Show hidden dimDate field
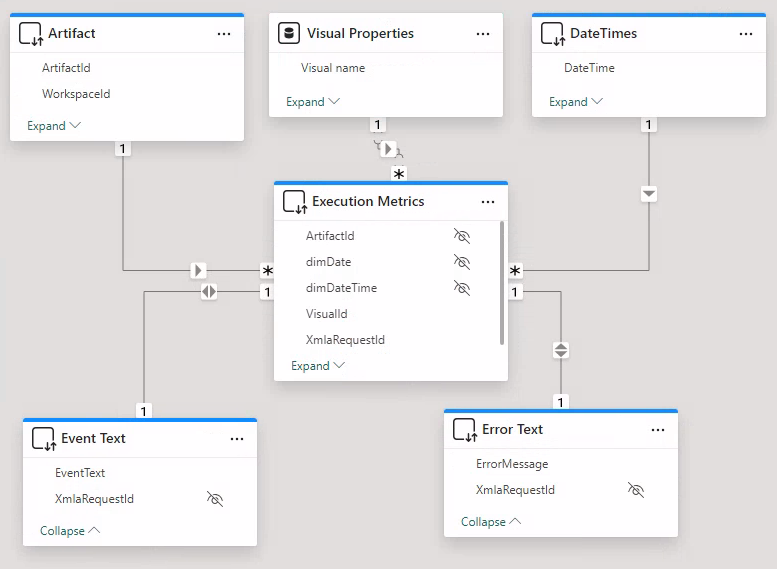 tap(461, 262)
